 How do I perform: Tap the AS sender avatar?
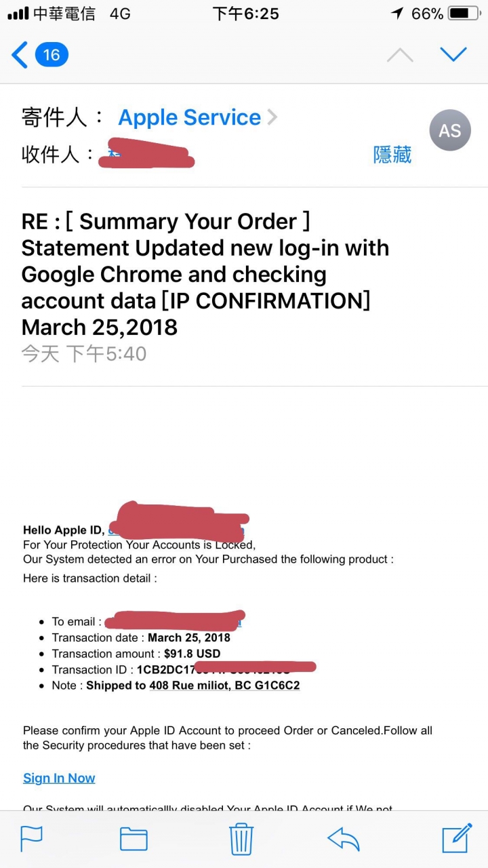pos(450,130)
